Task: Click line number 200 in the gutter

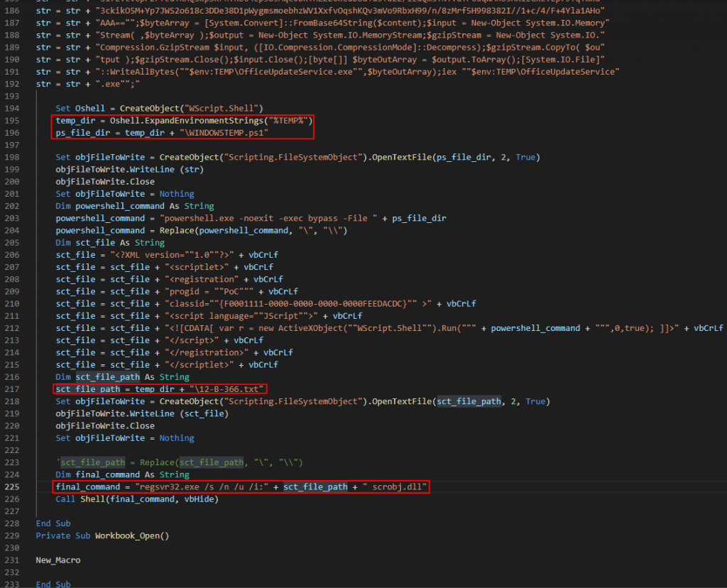Action: point(12,182)
